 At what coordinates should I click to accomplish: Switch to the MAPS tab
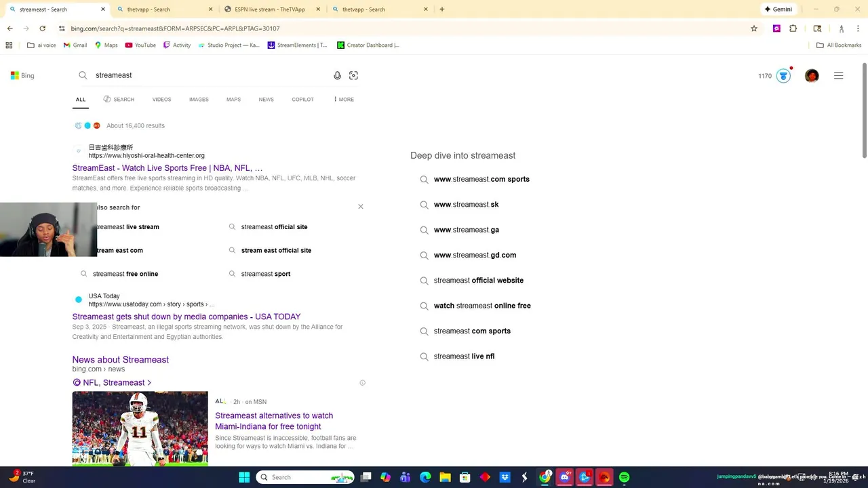[233, 100]
